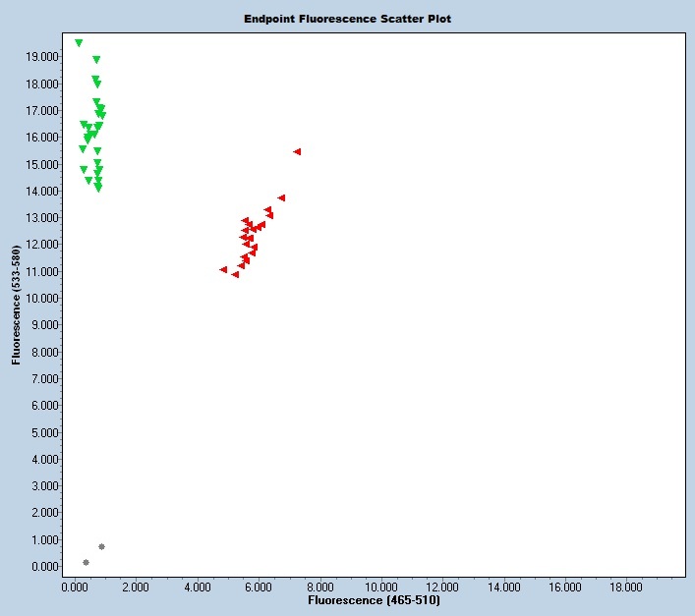Click the 6.000 x-axis tick label
Screen dimensions: 695x616
[x=259, y=587]
